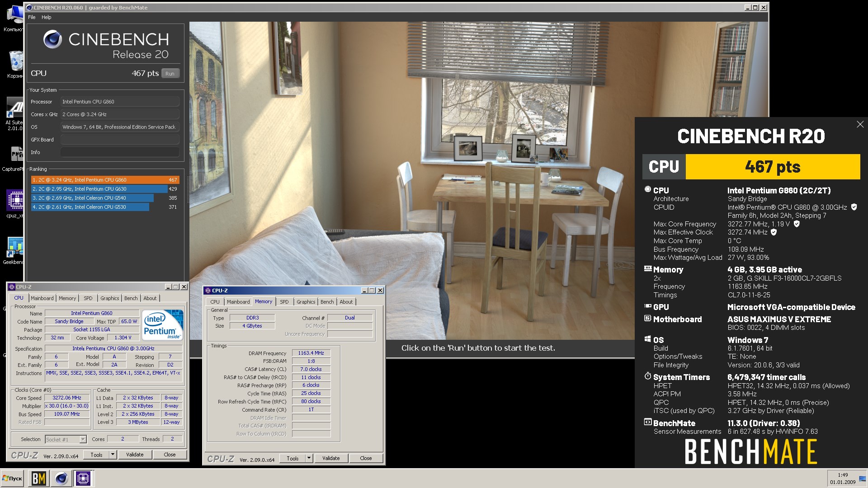Switch to Graphics tab in right CPU-Z
Image resolution: width=868 pixels, height=488 pixels.
[306, 302]
